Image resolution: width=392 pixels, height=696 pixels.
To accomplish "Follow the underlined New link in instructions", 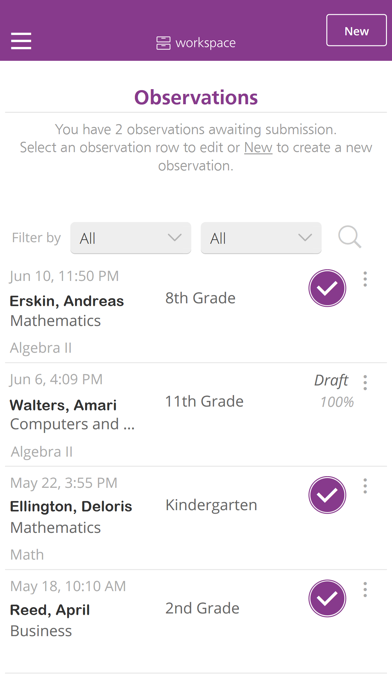I will [x=258, y=147].
